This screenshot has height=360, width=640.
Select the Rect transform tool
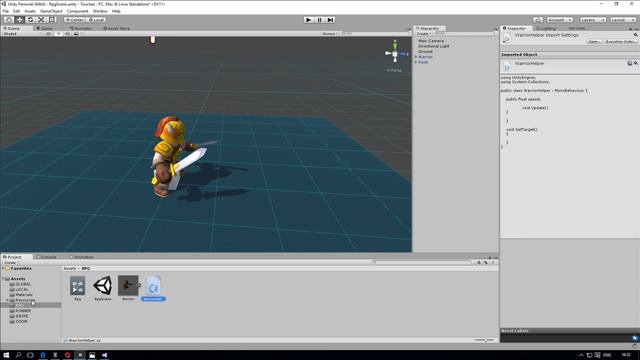[52, 20]
